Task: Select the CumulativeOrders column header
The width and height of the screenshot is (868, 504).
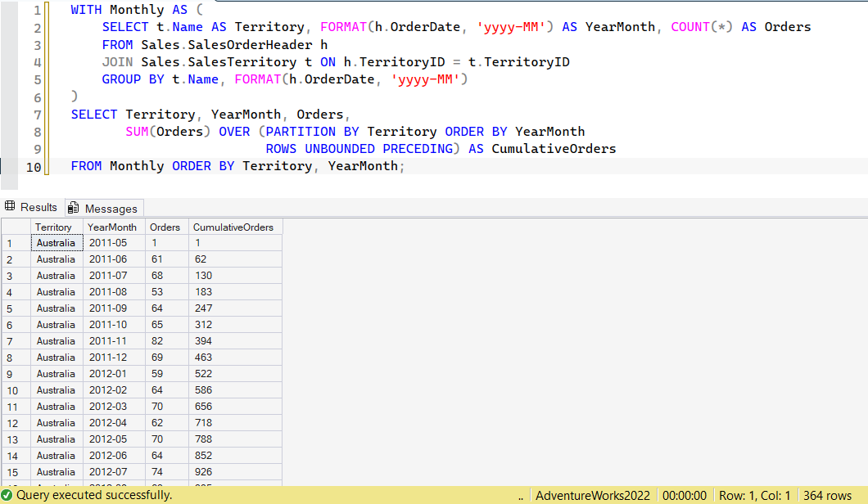Action: (x=235, y=227)
